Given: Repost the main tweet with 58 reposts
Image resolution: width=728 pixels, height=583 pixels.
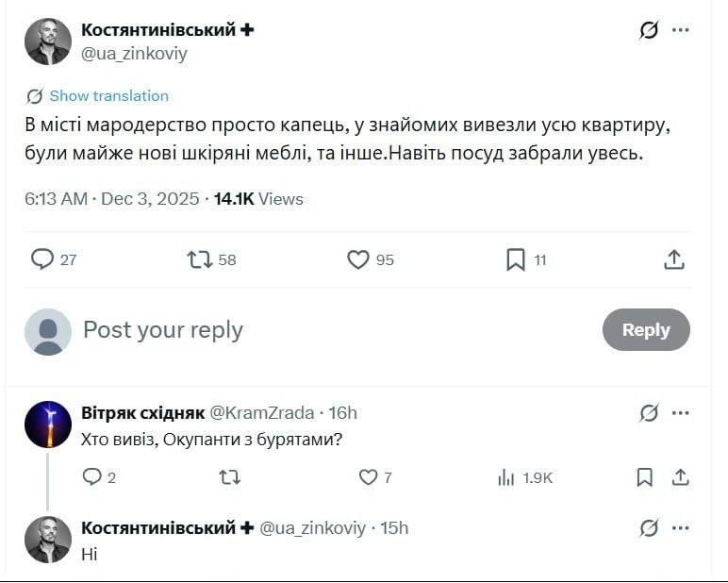Looking at the screenshot, I should click(200, 259).
